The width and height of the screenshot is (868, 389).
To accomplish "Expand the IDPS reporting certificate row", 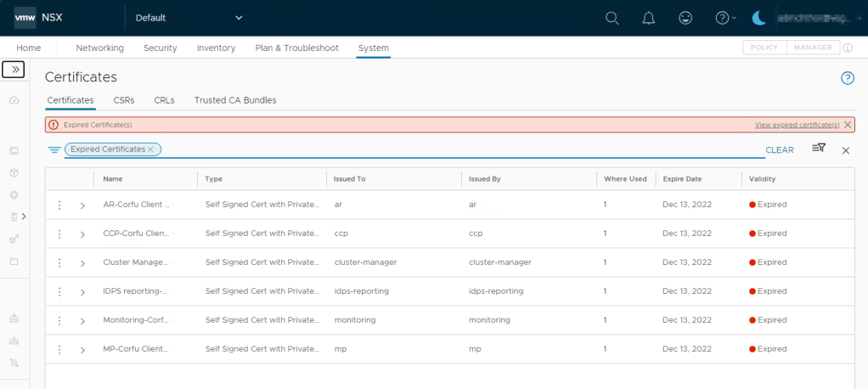I will tap(82, 292).
